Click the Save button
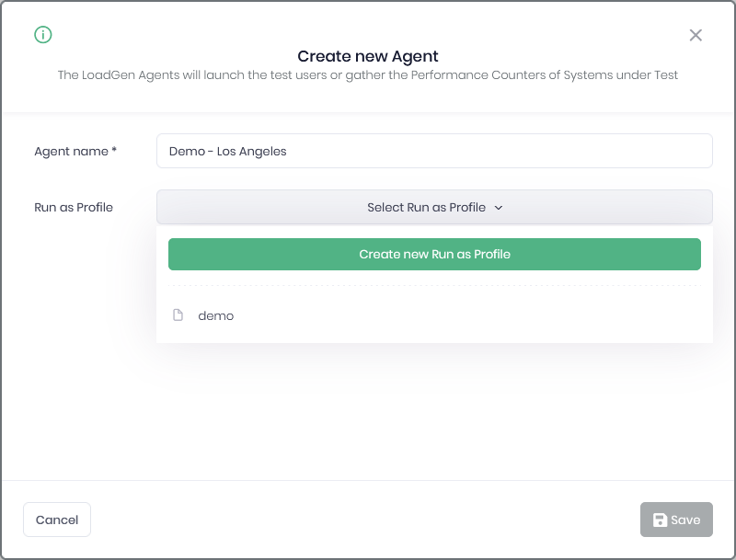The image size is (736, 560). [676, 520]
